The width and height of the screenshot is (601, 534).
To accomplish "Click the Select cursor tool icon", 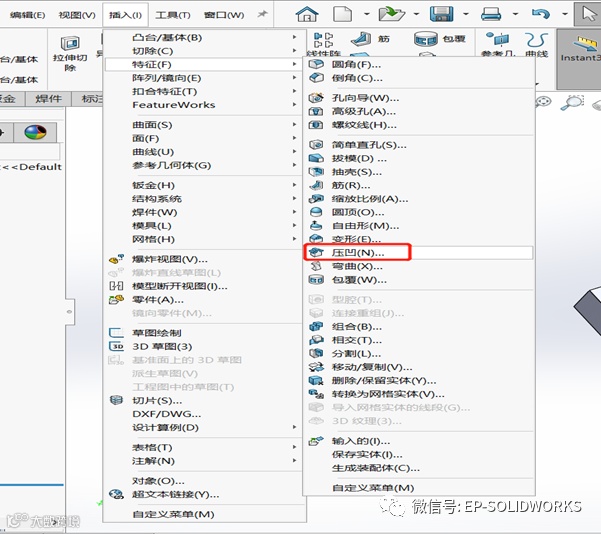I will (x=589, y=15).
